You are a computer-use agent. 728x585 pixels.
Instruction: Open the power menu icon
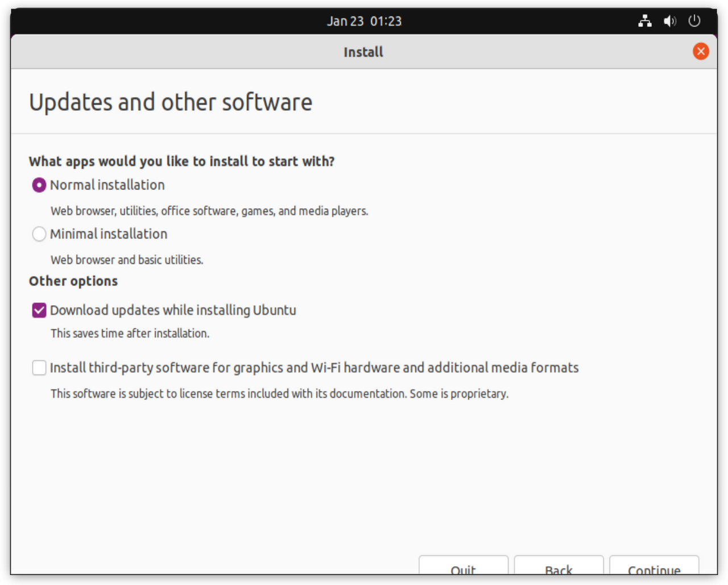pyautogui.click(x=694, y=21)
